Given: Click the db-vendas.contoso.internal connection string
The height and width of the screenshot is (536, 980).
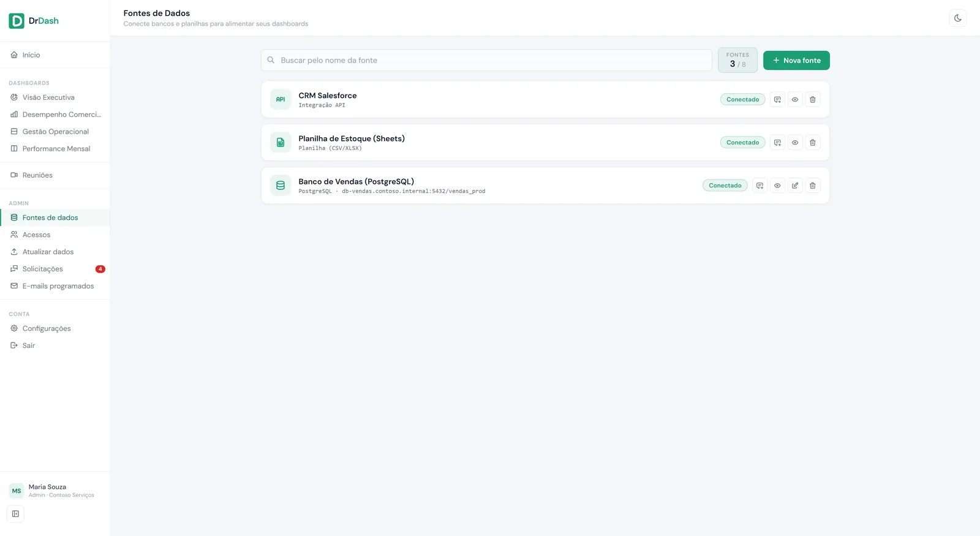Looking at the screenshot, I should 413,191.
